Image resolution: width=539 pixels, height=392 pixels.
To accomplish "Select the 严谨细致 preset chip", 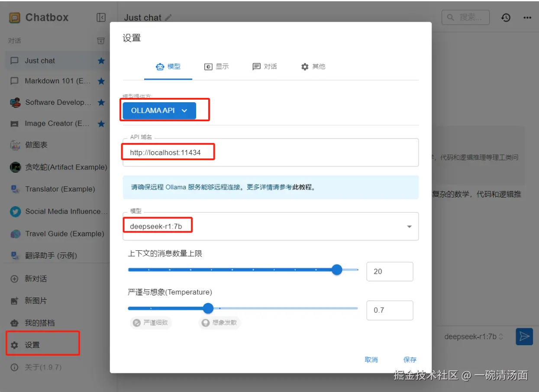I will pyautogui.click(x=151, y=323).
